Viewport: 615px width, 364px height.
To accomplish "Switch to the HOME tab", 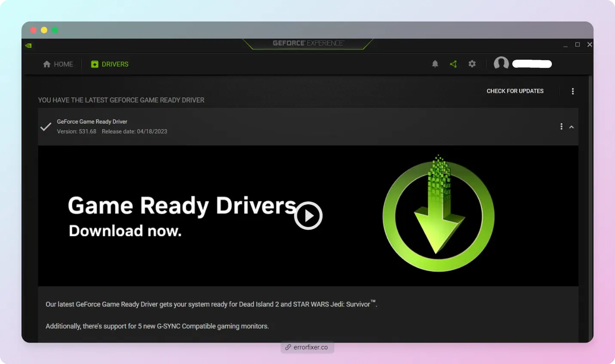I will 58,64.
